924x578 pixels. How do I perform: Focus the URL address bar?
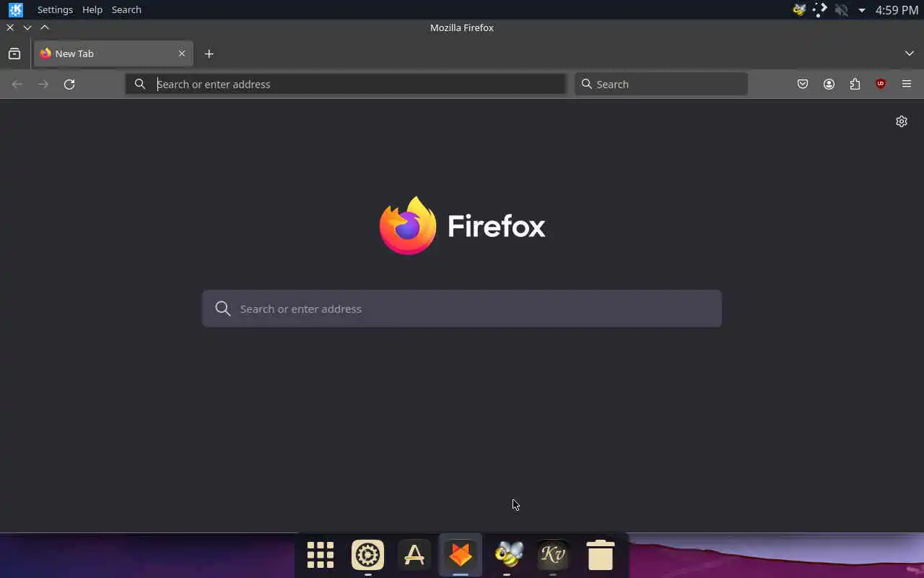coord(345,85)
